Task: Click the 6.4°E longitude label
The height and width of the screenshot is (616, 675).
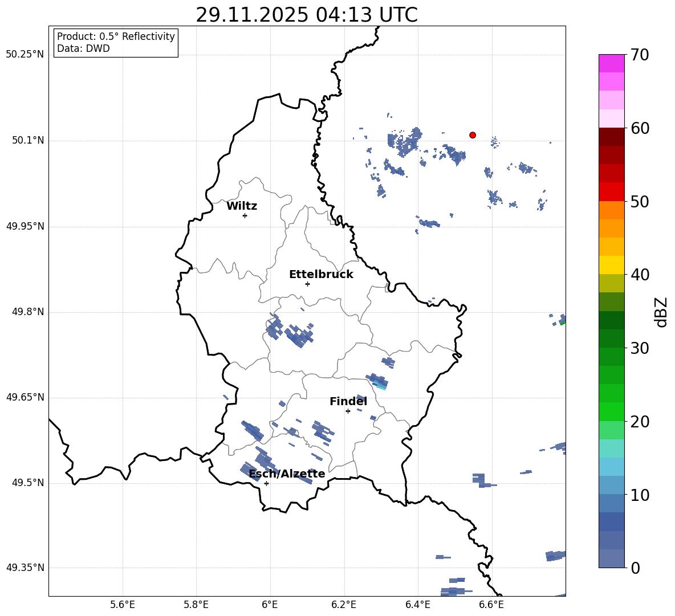Action: tap(417, 605)
